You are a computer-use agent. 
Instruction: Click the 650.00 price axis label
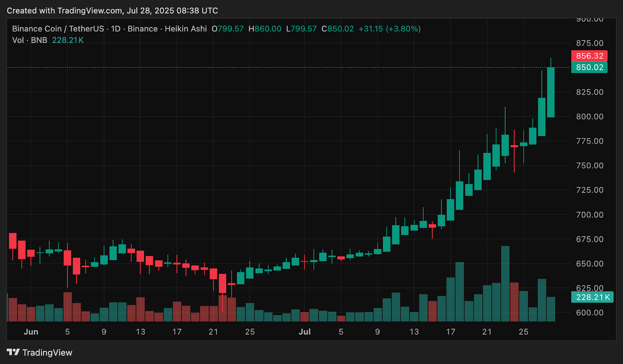[x=590, y=264]
